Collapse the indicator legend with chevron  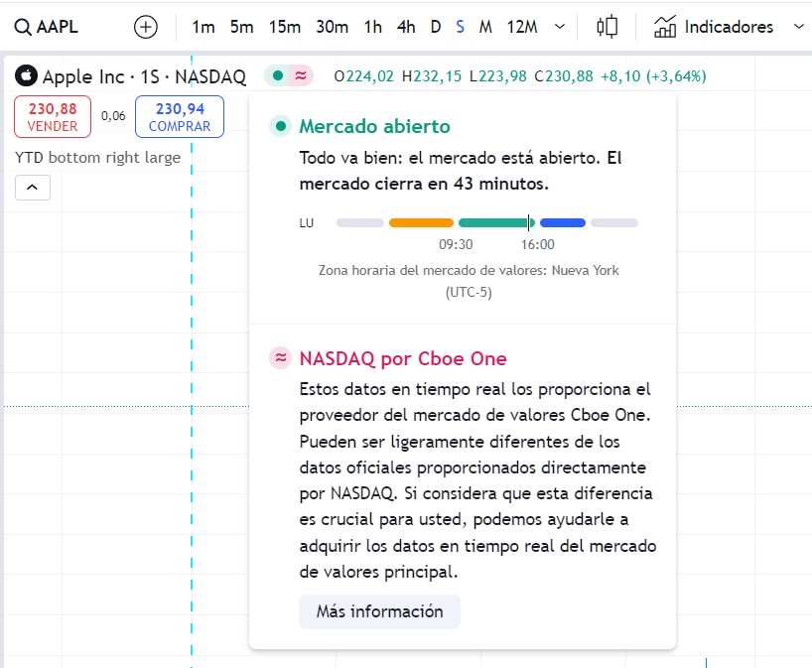click(32, 188)
